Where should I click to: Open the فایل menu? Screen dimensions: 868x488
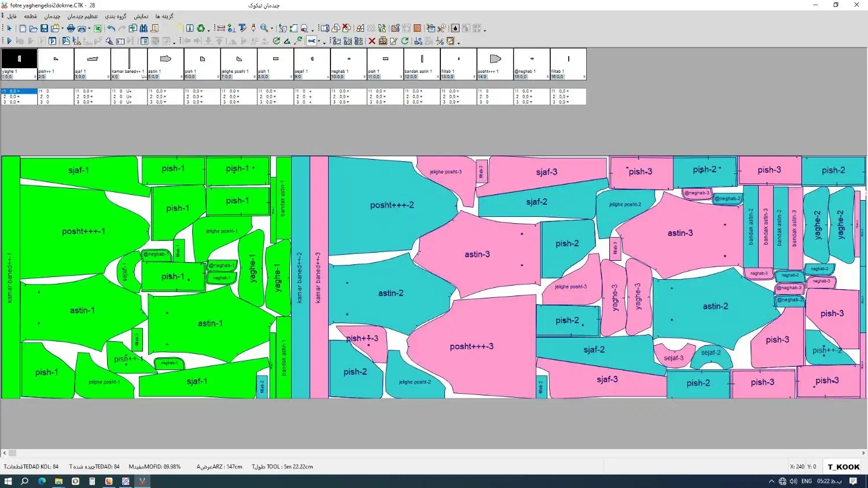tap(12, 16)
